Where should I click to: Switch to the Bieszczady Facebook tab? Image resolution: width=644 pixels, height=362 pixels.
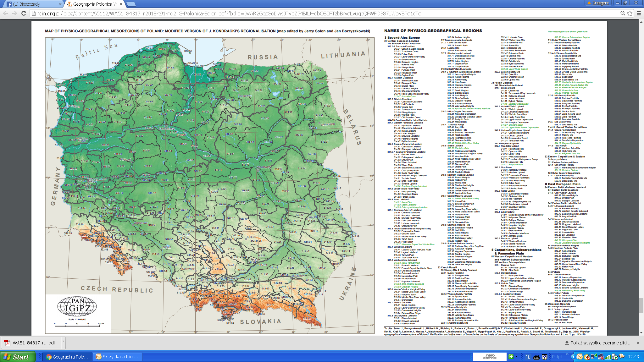(x=30, y=4)
